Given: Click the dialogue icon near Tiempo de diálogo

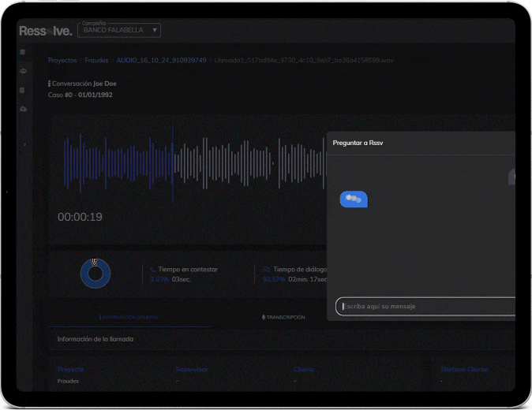Looking at the screenshot, I should coord(266,269).
